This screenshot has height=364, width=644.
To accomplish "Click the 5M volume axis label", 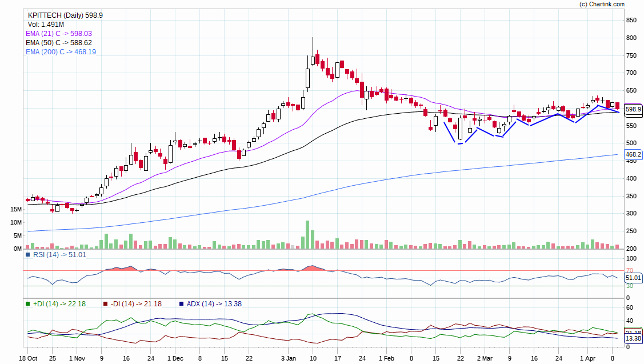I will coord(18,236).
